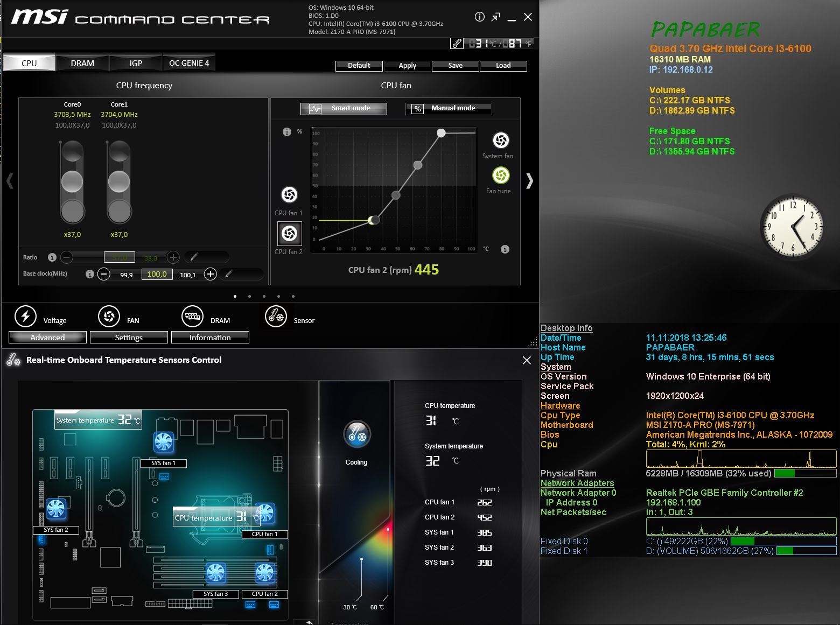Enable Smart mode for CPU fan
840x625 pixels.
344,109
